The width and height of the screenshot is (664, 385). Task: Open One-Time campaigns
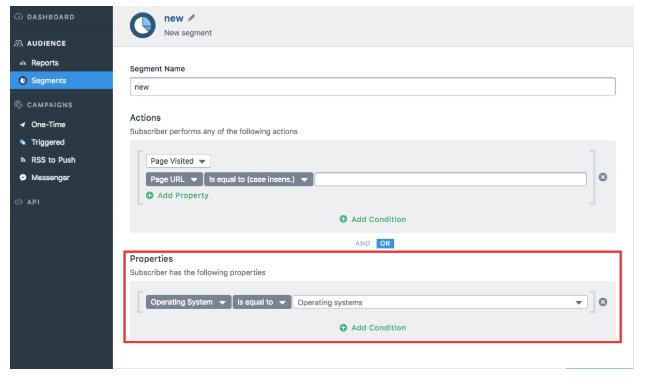[x=48, y=125]
